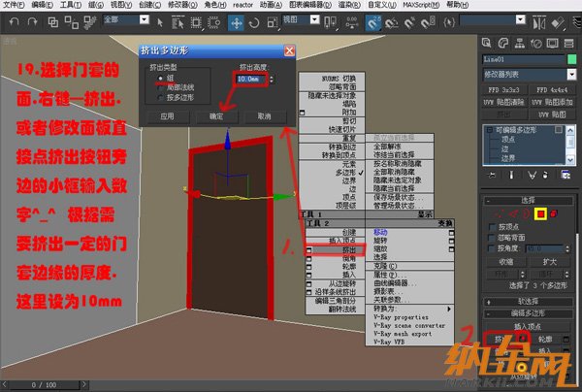Toggle Keyboard Shortcut Override icon

(351, 23)
